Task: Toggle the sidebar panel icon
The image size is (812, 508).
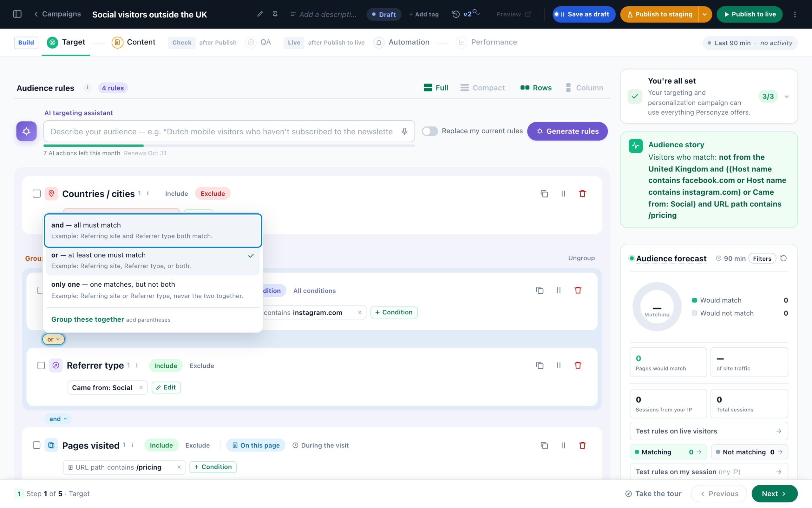Action: pyautogui.click(x=17, y=14)
